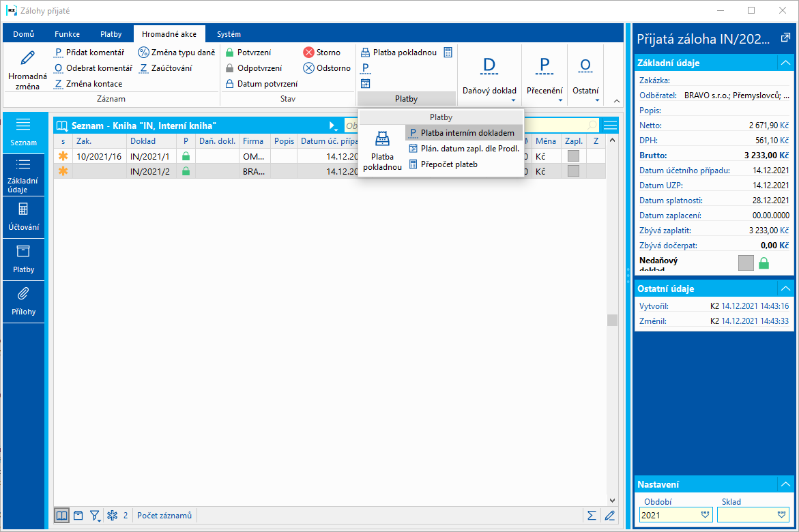Toggle Zapl. checkbox for IN/2021/1

click(x=573, y=156)
